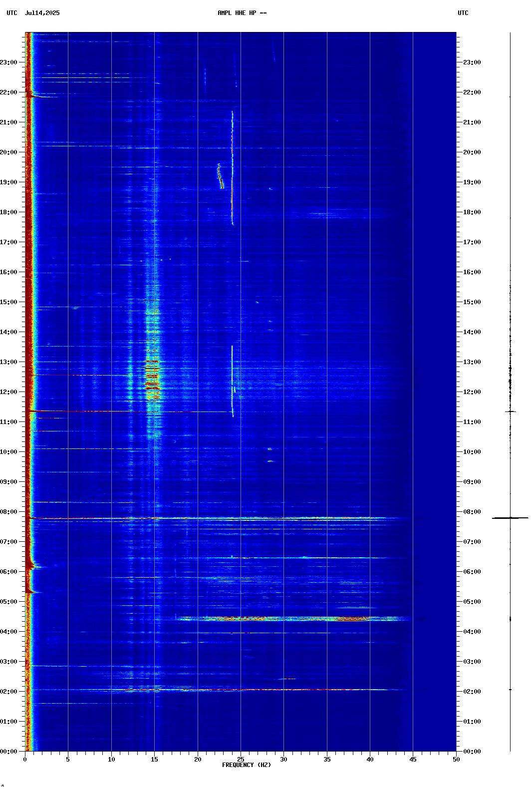
Task: Click the 5 Hz frequency tick label
Action: [68, 760]
